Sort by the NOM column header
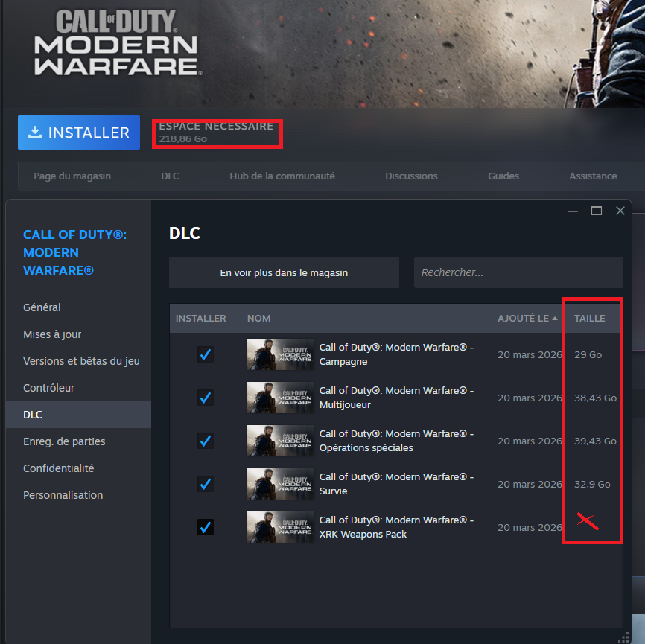 (258, 319)
